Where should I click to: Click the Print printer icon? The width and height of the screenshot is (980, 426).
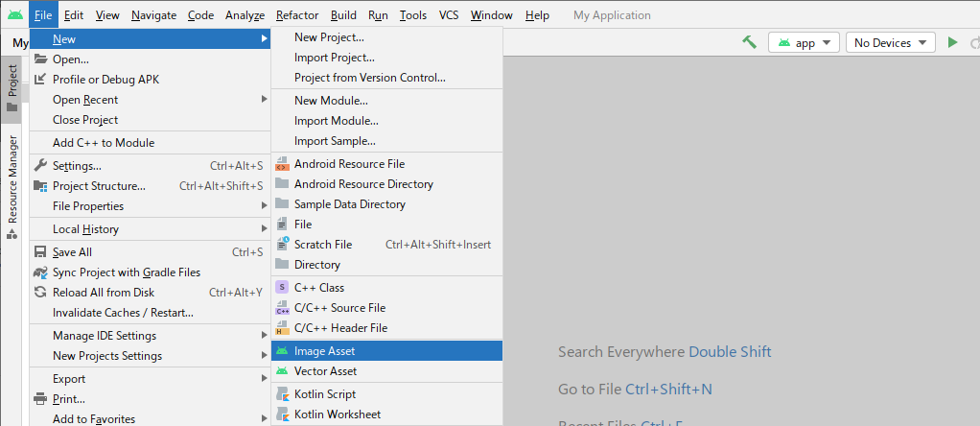tap(40, 398)
